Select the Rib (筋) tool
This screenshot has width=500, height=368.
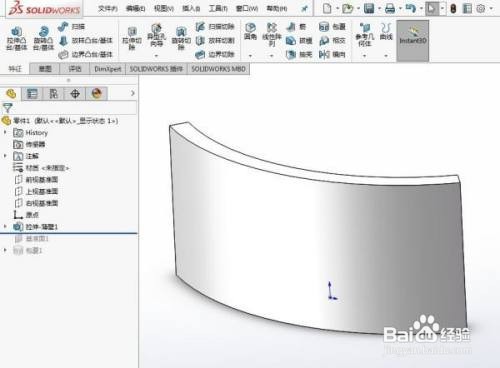296,27
